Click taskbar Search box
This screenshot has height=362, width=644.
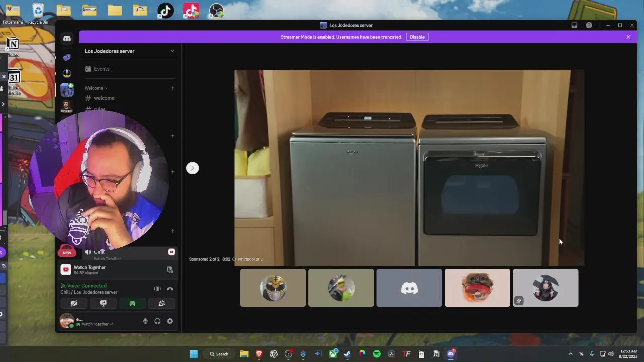click(219, 354)
